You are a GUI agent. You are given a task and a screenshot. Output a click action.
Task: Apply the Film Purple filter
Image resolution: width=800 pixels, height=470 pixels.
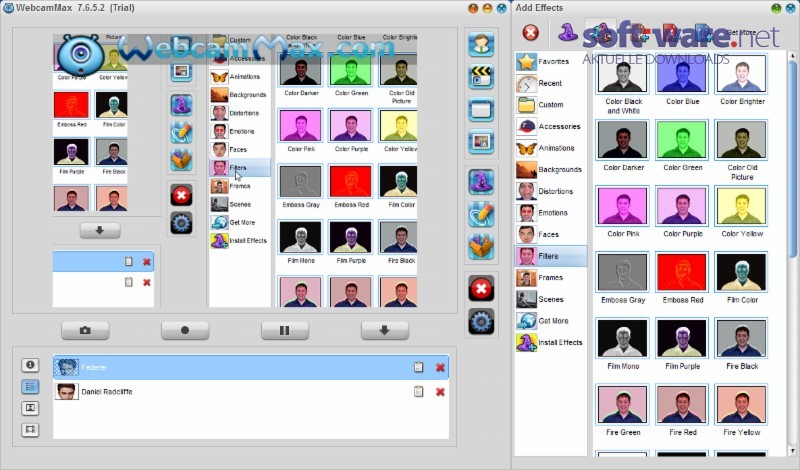[x=682, y=338]
